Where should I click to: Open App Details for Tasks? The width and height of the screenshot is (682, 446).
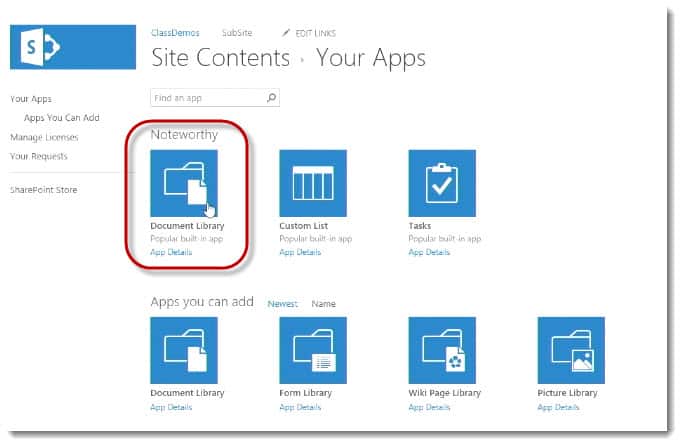429,252
